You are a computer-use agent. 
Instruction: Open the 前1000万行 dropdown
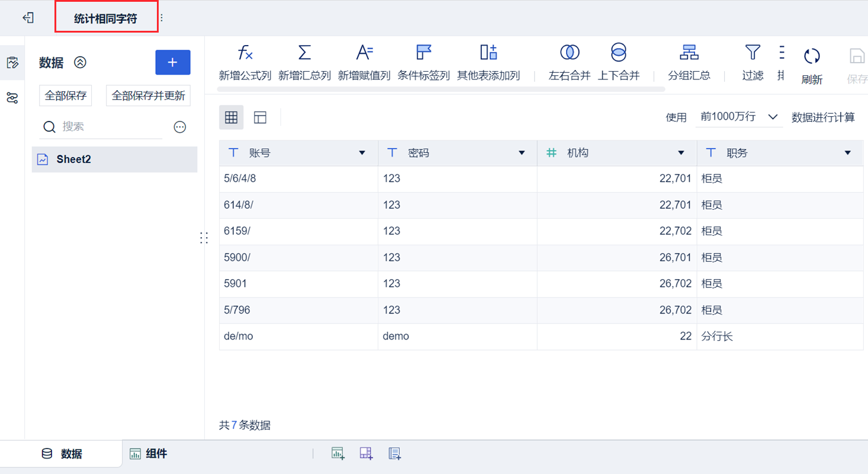[740, 117]
